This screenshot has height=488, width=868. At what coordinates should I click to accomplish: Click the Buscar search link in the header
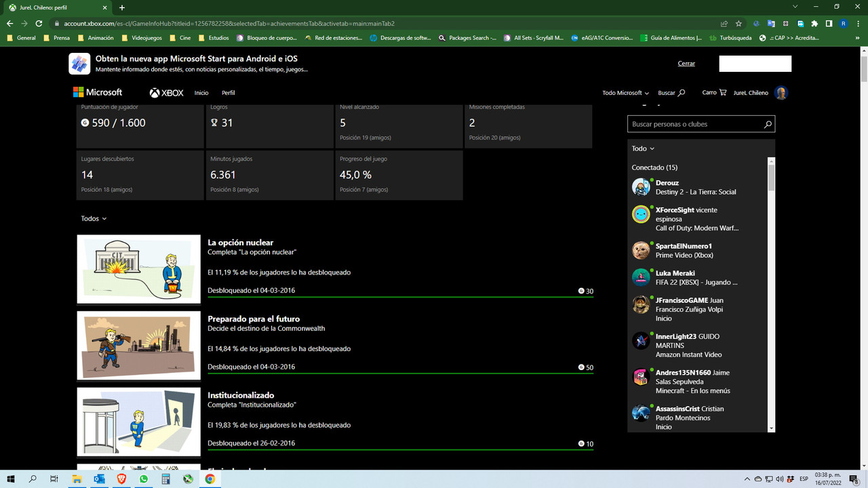[x=671, y=93]
